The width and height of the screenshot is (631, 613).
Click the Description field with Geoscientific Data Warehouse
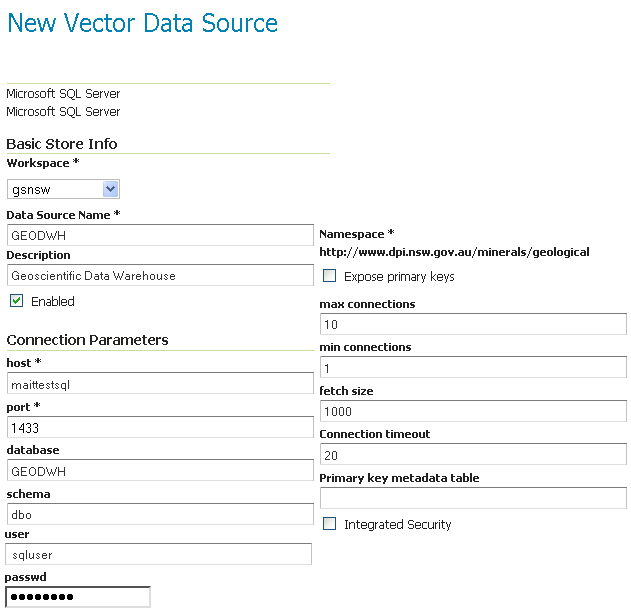tap(160, 275)
